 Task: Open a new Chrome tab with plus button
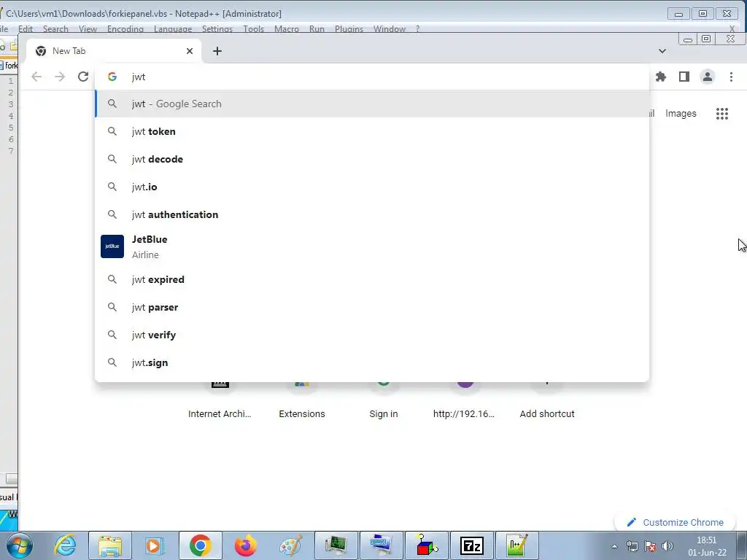point(217,51)
